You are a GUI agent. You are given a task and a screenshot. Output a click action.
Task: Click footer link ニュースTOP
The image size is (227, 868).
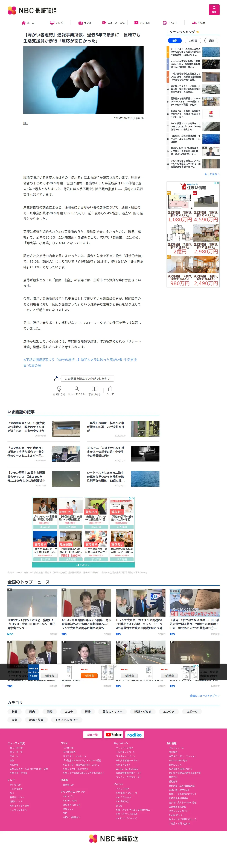pos(16,748)
